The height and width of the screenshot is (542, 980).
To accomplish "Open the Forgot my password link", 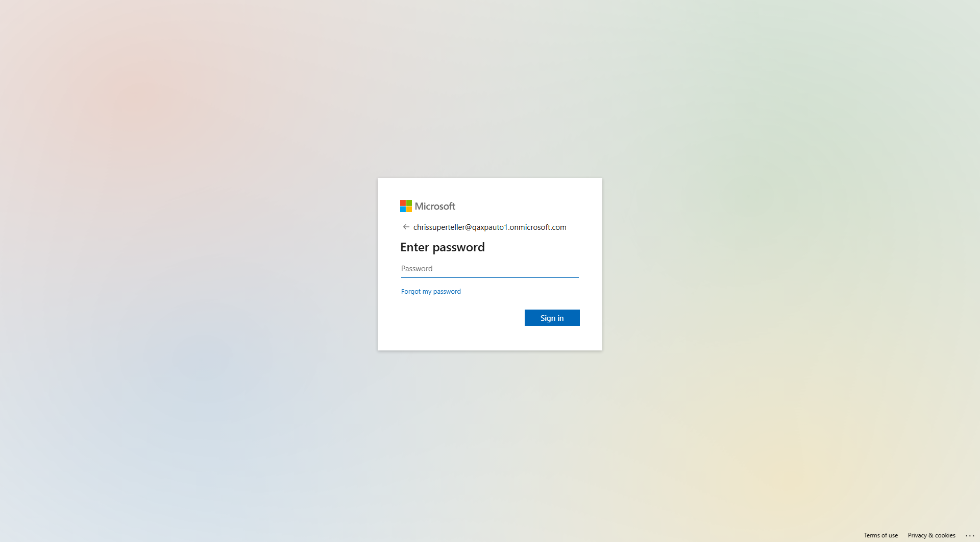I will pos(431,292).
